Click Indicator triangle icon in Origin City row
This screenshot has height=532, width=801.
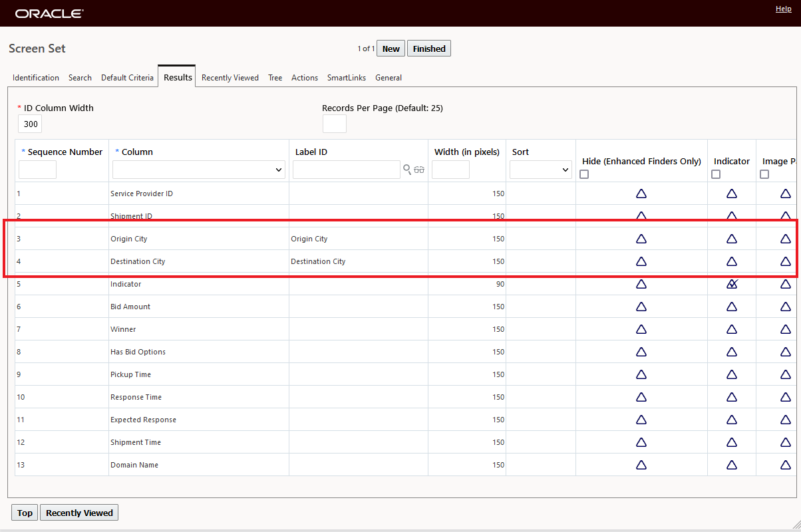(732, 239)
